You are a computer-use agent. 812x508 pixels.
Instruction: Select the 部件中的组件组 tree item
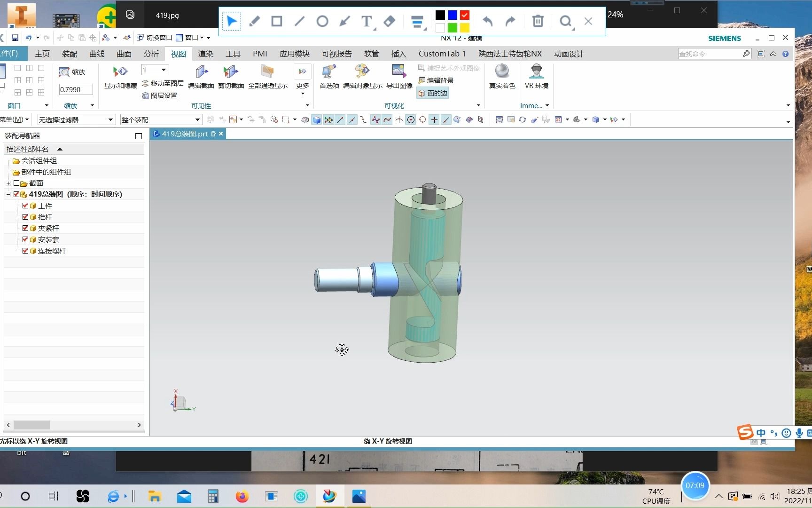coord(46,172)
